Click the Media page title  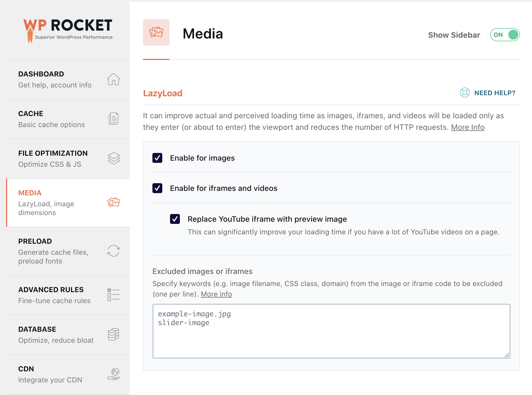pos(203,34)
